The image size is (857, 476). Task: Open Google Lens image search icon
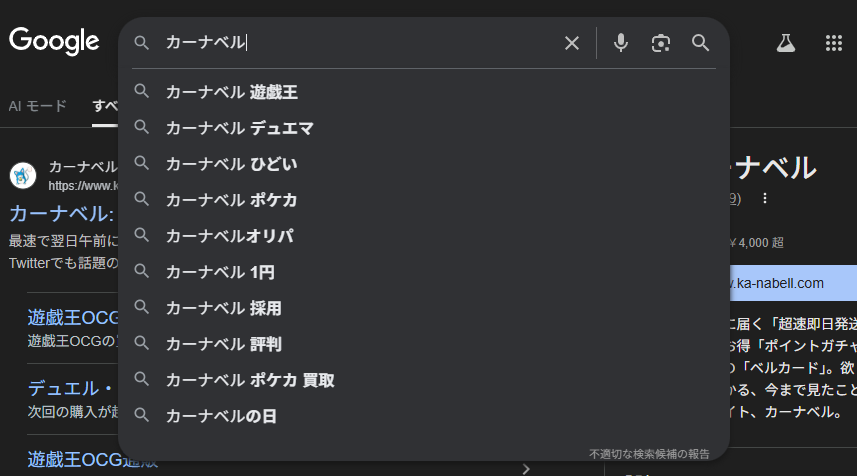[x=660, y=43]
